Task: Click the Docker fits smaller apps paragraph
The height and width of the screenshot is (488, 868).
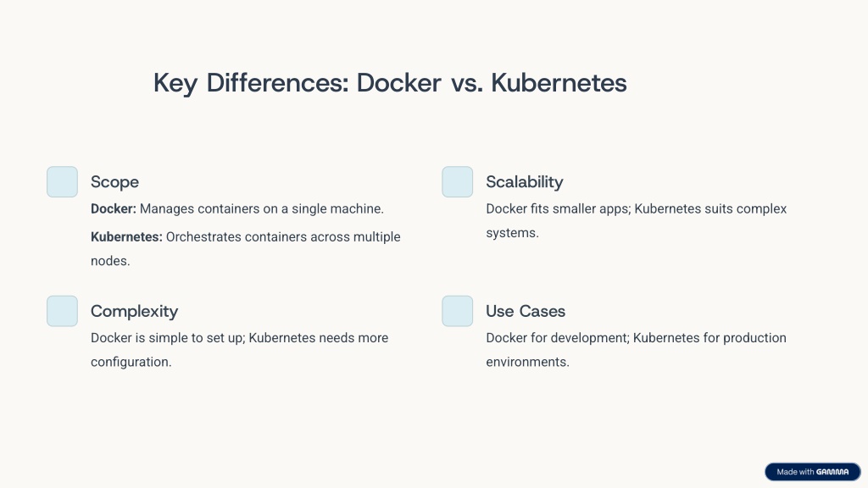Action: [x=636, y=221]
